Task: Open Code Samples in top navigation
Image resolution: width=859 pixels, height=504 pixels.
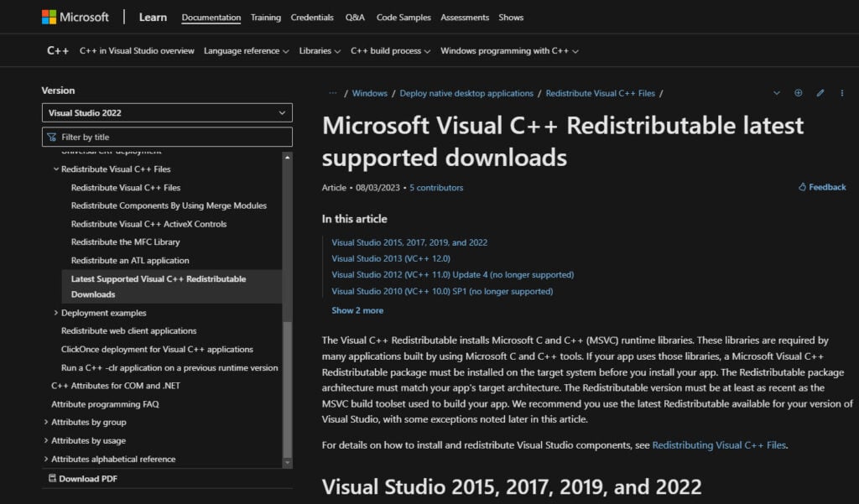Action: click(403, 18)
